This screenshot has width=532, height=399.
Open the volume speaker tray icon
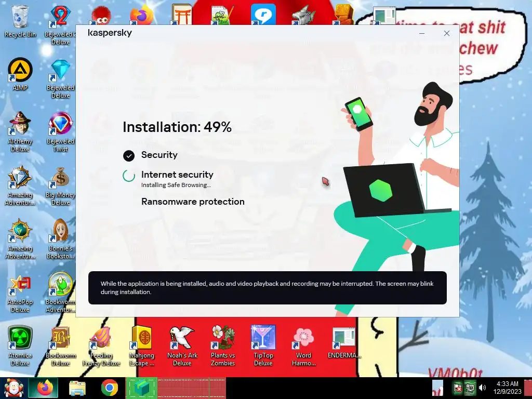(x=482, y=388)
